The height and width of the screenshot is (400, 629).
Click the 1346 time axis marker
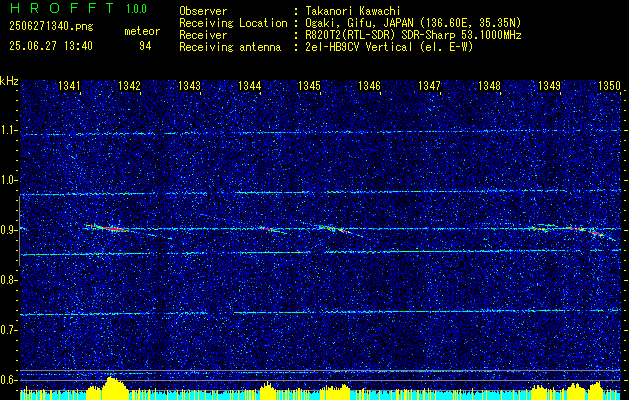pos(369,85)
